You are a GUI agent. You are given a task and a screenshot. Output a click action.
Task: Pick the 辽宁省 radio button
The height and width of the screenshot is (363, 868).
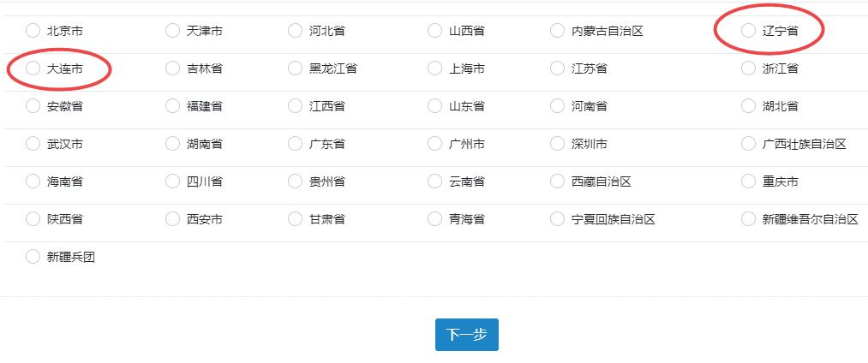[749, 31]
